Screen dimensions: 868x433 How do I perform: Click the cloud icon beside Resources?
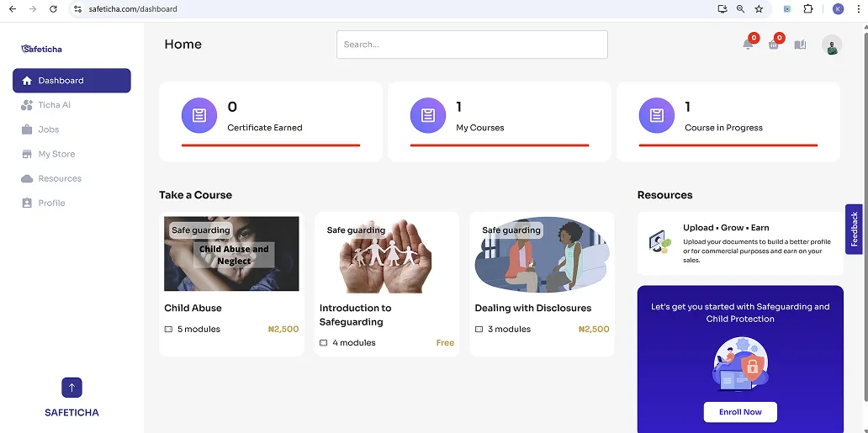point(27,178)
